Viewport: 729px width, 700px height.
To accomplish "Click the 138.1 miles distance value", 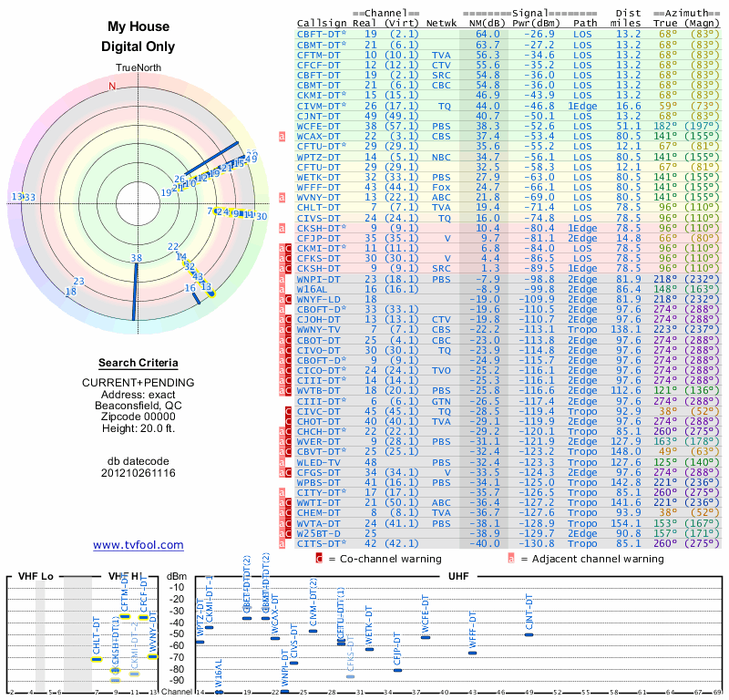I will 625,330.
